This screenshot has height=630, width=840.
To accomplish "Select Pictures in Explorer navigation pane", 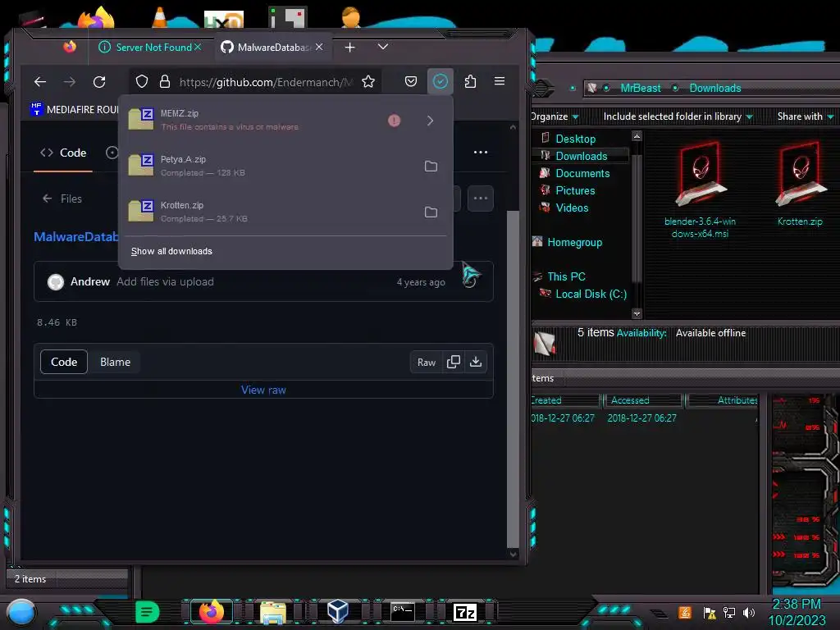I will click(575, 190).
